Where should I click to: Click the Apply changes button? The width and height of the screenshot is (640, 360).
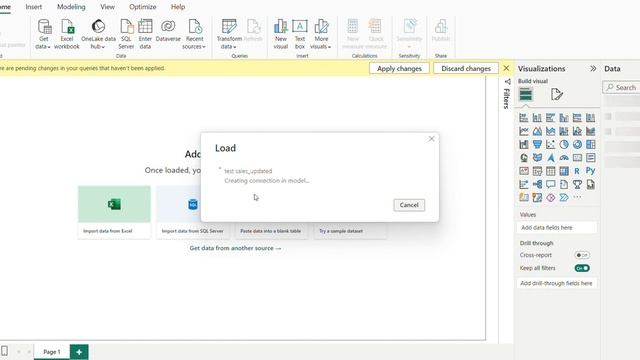[399, 69]
